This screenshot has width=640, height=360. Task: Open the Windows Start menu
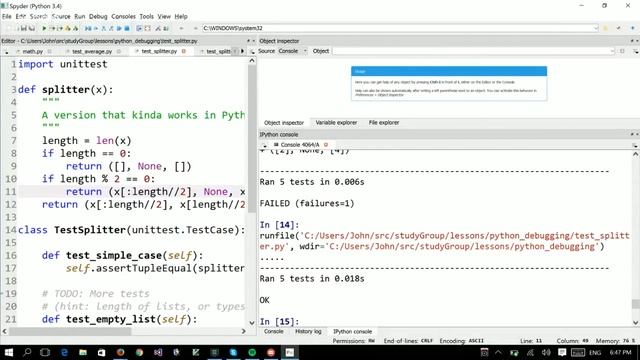pyautogui.click(x=8, y=352)
